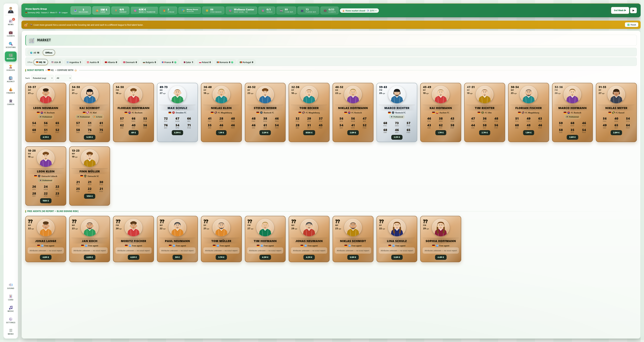The width and height of the screenshot is (644, 342).
Task: Open the 5M € Cash chip
Action: click(x=101, y=11)
